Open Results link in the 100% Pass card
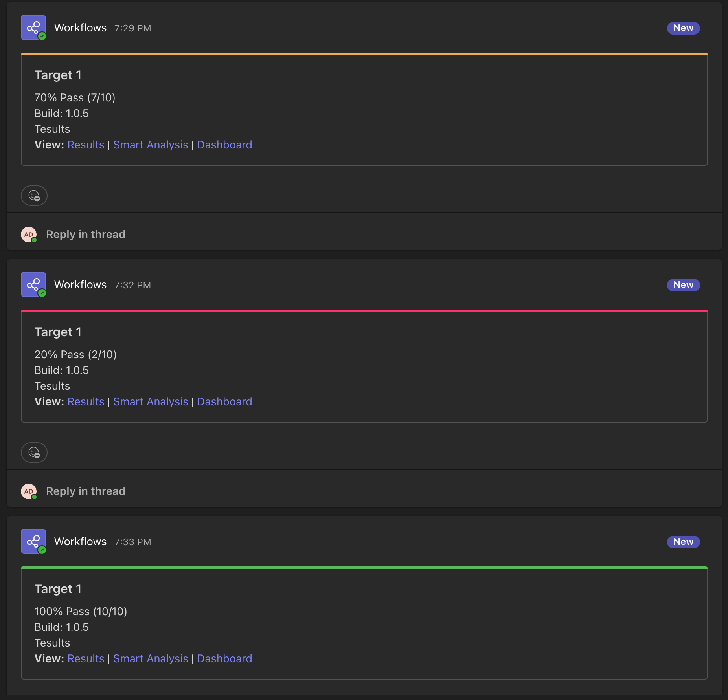The image size is (728, 700). click(86, 659)
